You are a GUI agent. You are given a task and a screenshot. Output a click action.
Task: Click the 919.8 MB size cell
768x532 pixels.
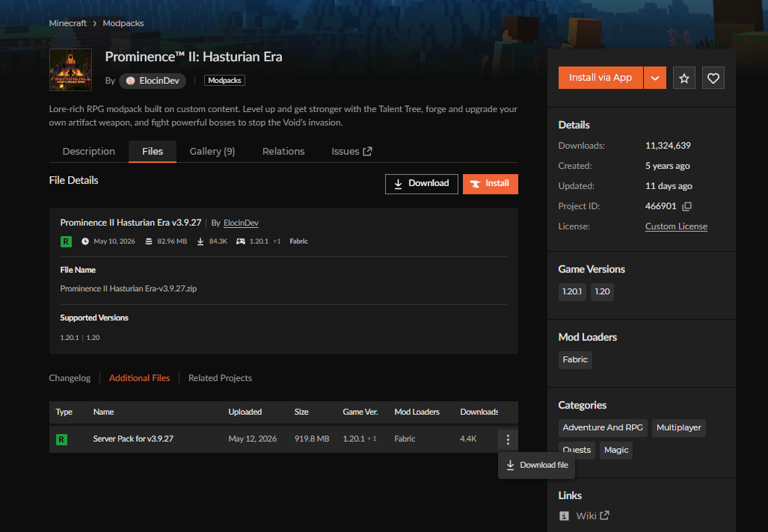[x=312, y=439]
